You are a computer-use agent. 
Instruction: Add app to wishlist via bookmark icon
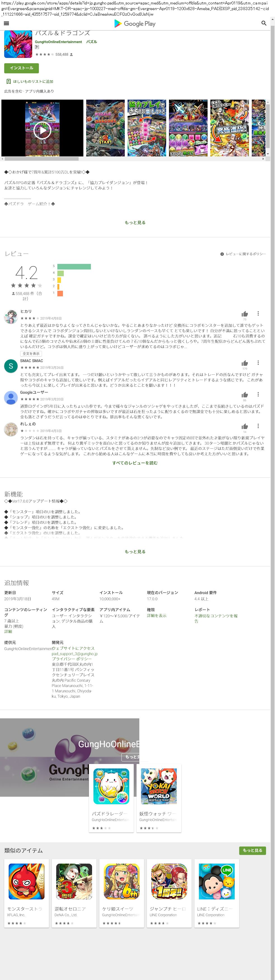[8, 81]
